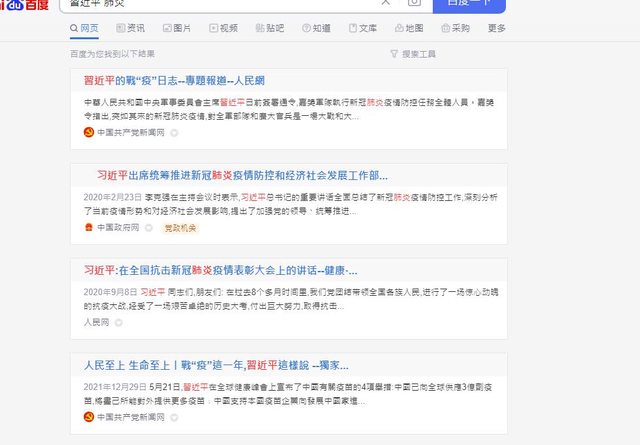Go to the 知道 tab
640x445 pixels.
click(316, 28)
